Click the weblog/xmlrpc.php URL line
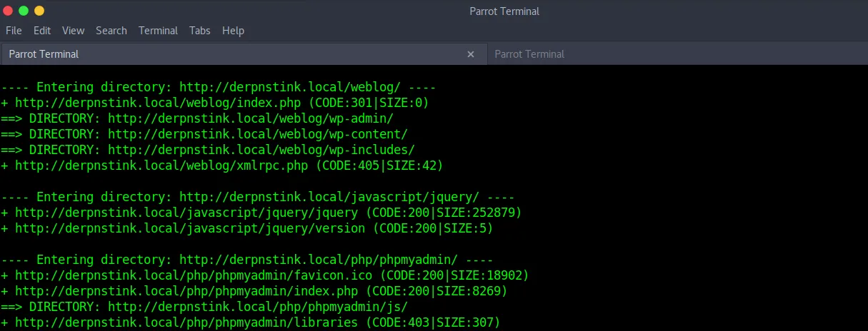 tap(222, 165)
